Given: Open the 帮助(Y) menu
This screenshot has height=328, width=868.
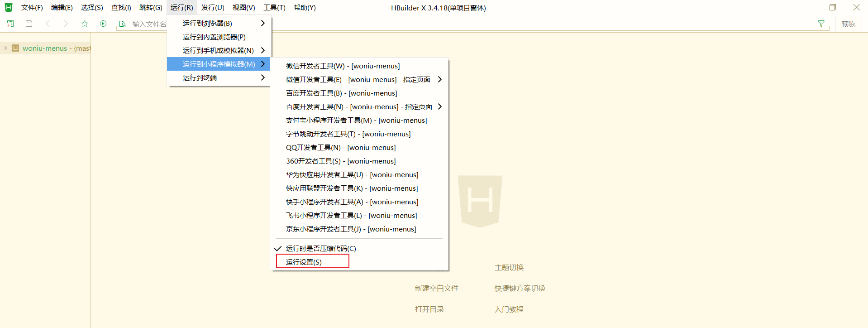Looking at the screenshot, I should click(305, 8).
